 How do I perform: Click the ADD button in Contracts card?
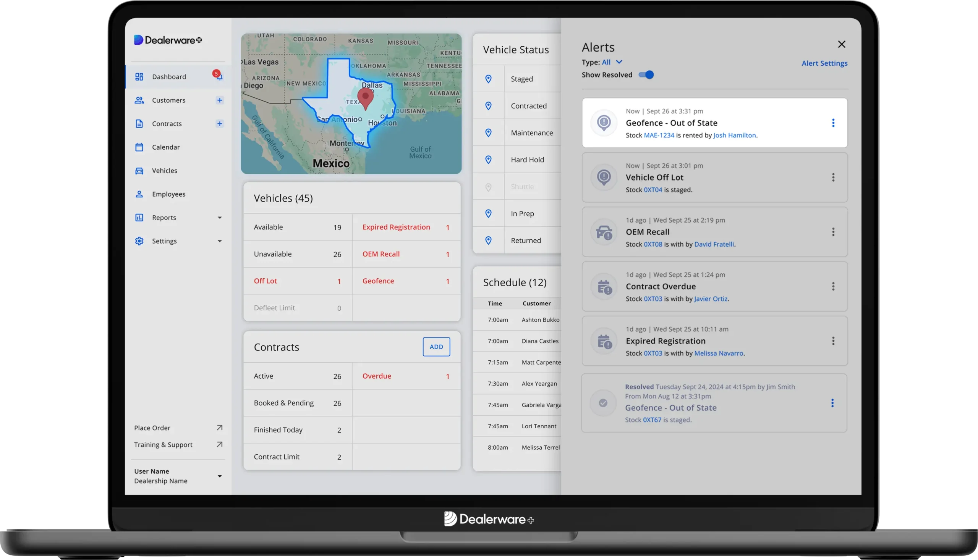coord(436,347)
